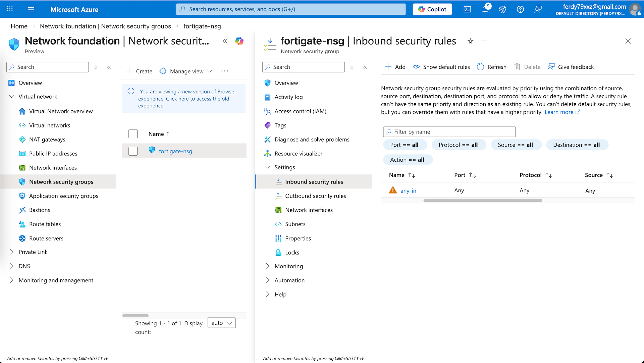Favorite fortigate-nsg with the star icon
Viewport: 644px width, 363px height.
point(470,41)
